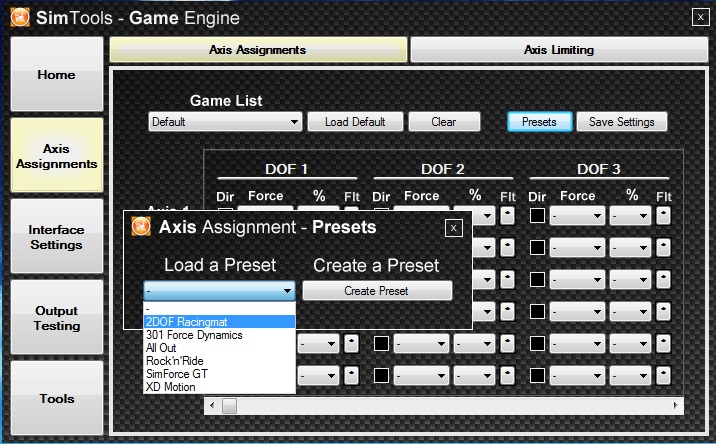Open Interface Settings from the sidebar
The width and height of the screenshot is (716, 444).
click(57, 237)
